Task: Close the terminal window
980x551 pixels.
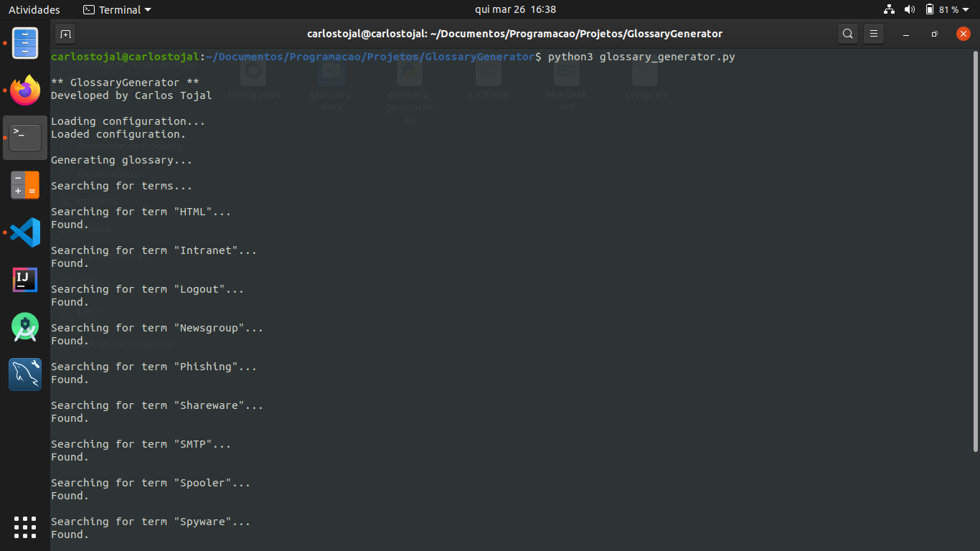Action: coord(963,34)
